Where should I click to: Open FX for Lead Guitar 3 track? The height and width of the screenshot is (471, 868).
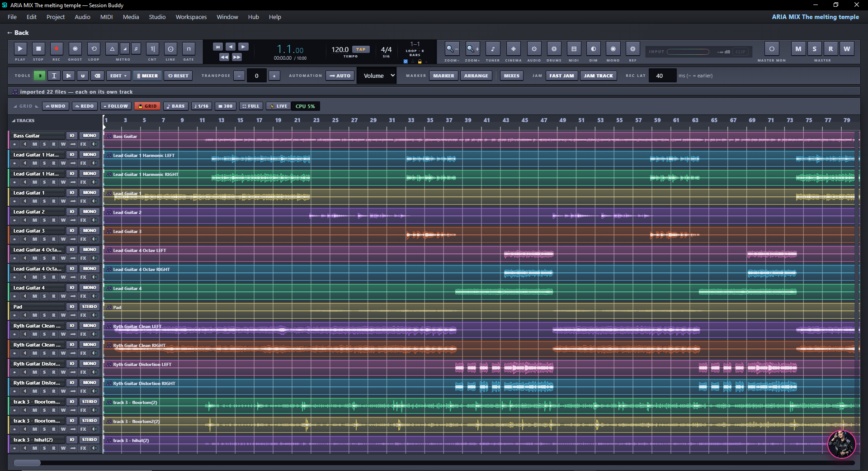pyautogui.click(x=83, y=239)
